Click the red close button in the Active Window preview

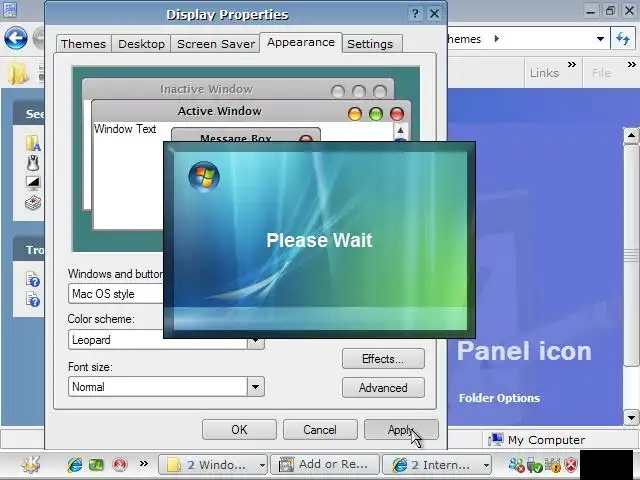click(x=397, y=113)
